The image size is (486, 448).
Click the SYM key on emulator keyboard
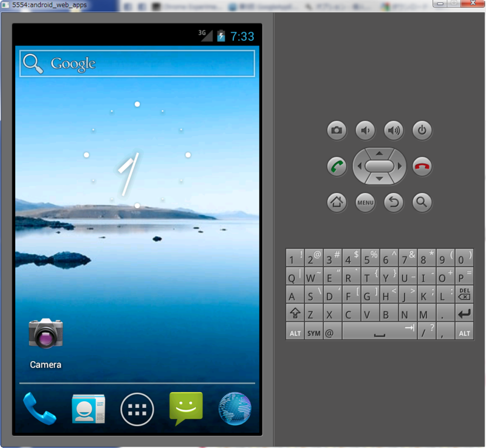click(313, 331)
